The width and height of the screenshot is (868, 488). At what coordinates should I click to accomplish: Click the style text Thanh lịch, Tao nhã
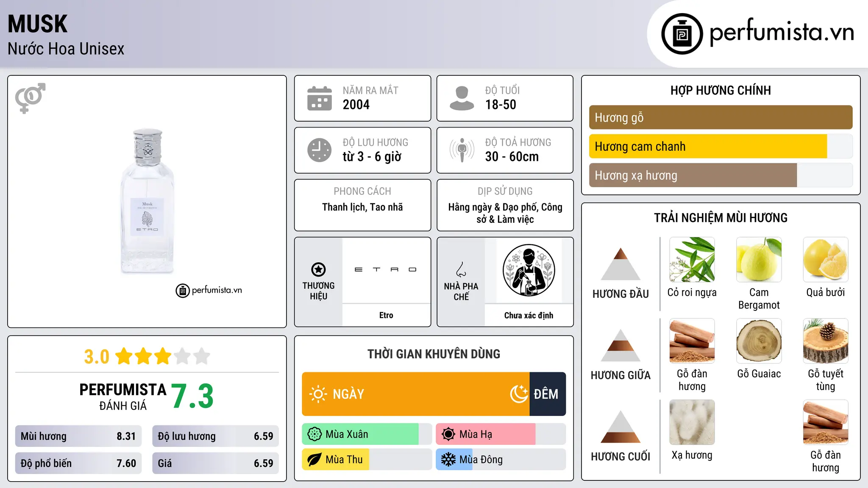click(x=362, y=207)
